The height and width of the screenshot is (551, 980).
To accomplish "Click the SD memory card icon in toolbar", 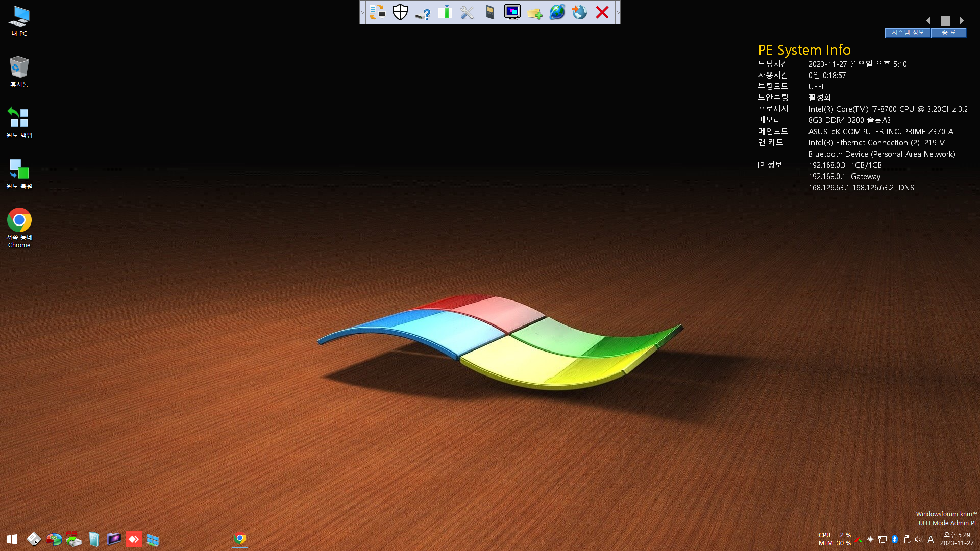I will coord(490,12).
